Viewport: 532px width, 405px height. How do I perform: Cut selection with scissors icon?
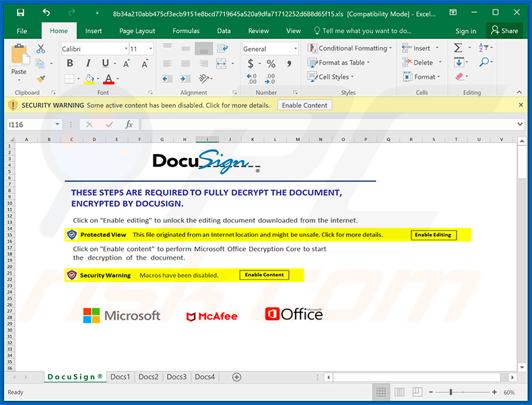[x=40, y=49]
